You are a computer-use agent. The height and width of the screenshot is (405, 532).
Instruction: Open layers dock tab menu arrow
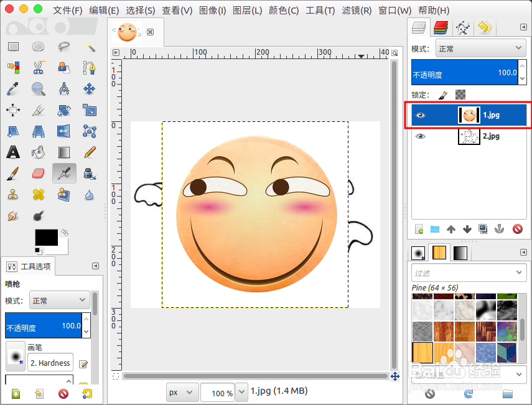tap(523, 27)
